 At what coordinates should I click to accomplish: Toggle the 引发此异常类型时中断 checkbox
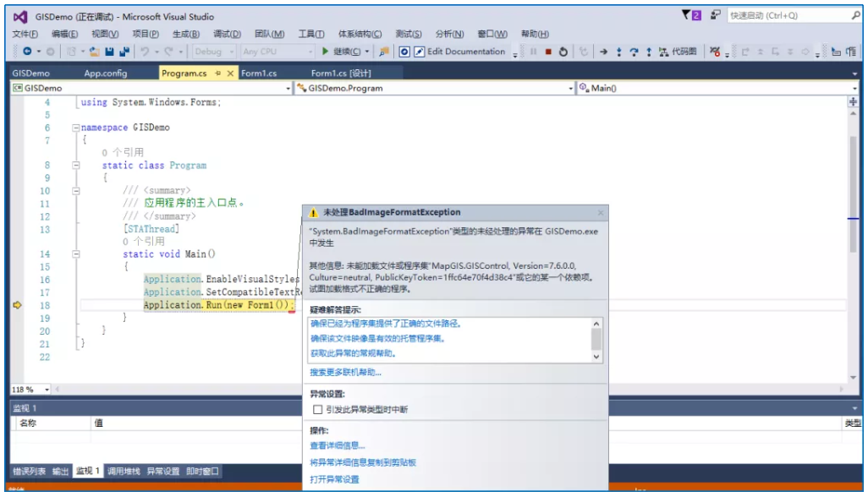tap(317, 410)
